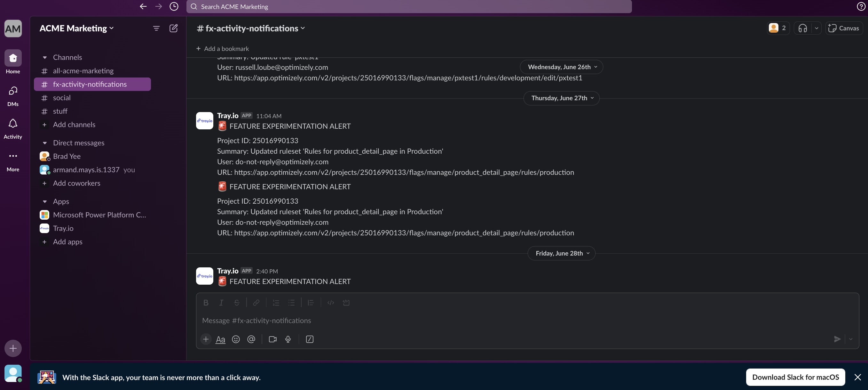Open pxtest1 rules development URL
The image size is (868, 390).
(408, 78)
